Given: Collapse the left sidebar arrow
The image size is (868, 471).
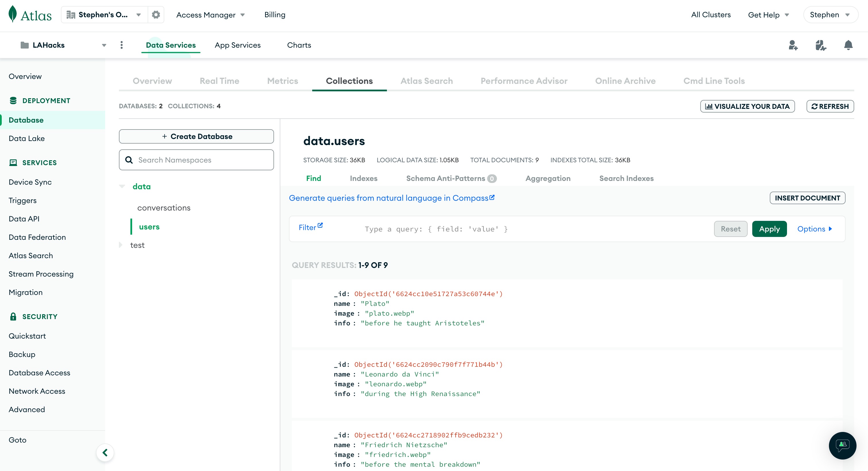Looking at the screenshot, I should [105, 452].
